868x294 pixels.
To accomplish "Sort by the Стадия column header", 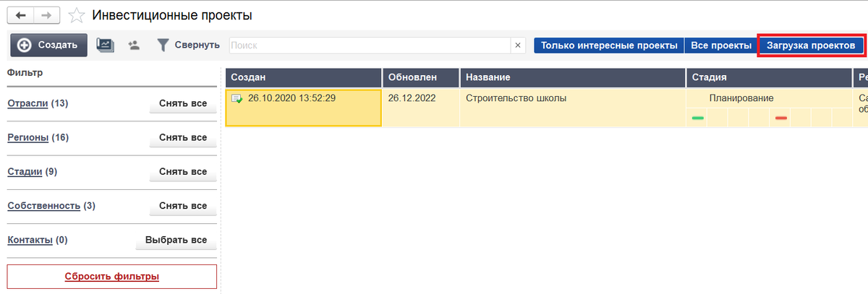I will click(770, 77).
